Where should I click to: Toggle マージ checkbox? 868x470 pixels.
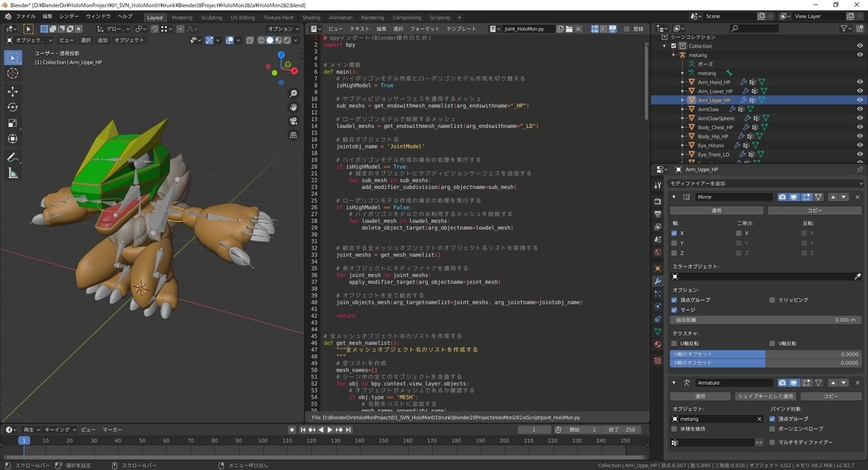[674, 309]
